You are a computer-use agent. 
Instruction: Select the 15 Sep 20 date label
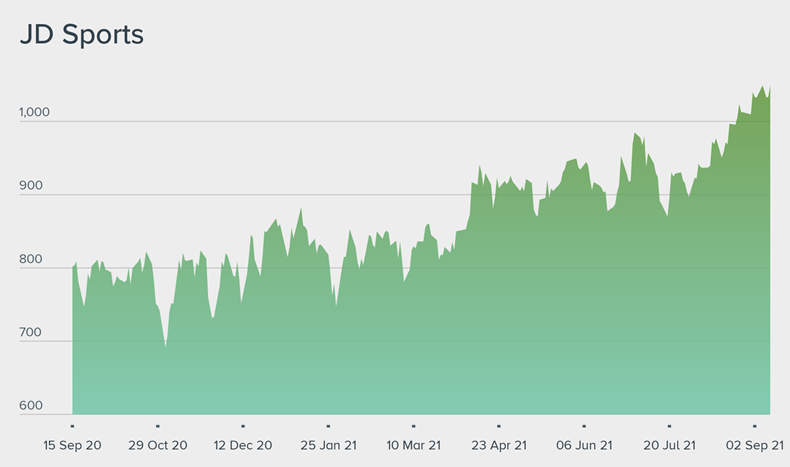click(72, 444)
